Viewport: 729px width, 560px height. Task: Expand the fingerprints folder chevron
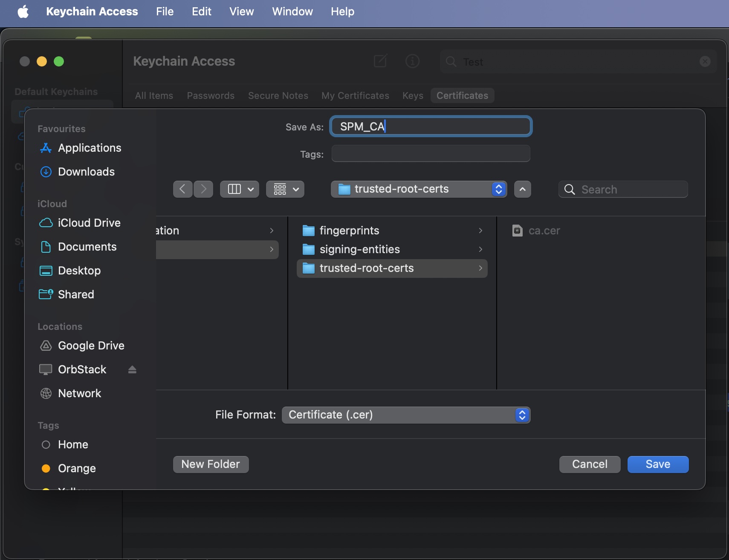[480, 231]
